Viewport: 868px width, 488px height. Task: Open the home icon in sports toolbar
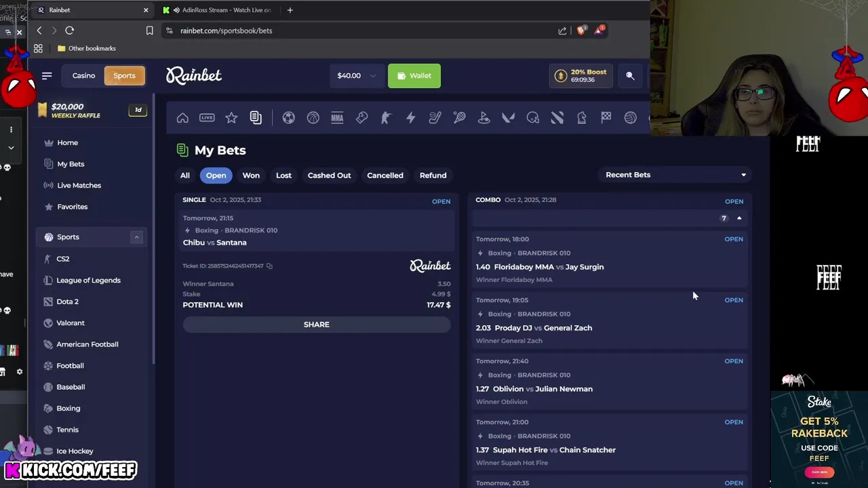coord(182,118)
